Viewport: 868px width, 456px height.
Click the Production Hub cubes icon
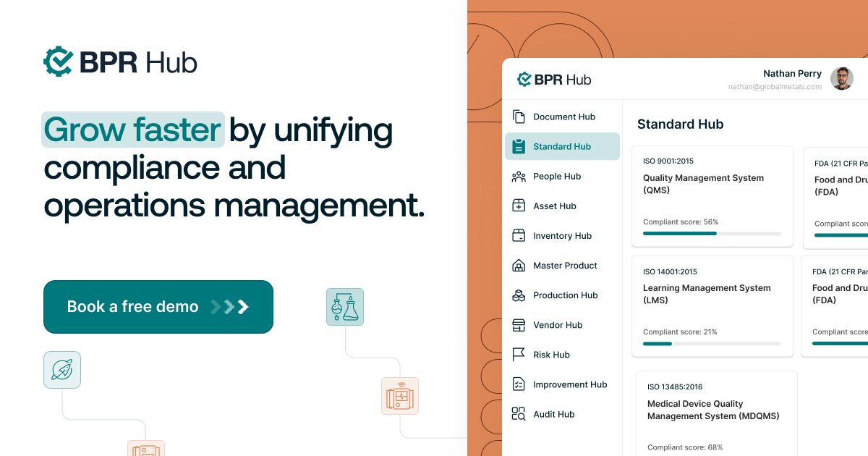pos(519,295)
